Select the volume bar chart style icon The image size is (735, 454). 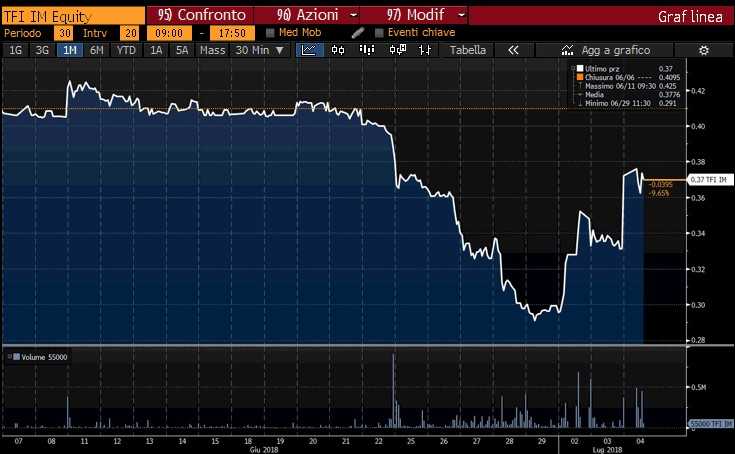[x=367, y=50]
